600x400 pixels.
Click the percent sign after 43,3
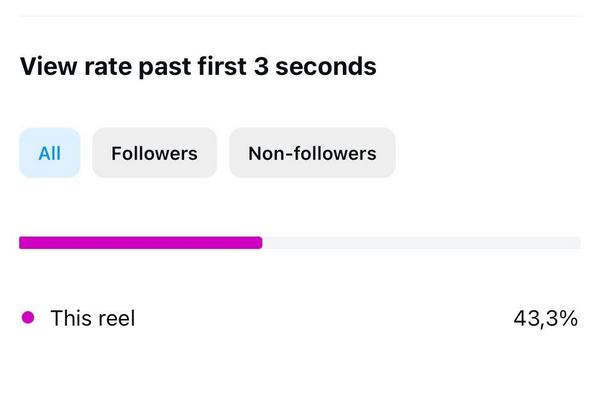coord(569,319)
